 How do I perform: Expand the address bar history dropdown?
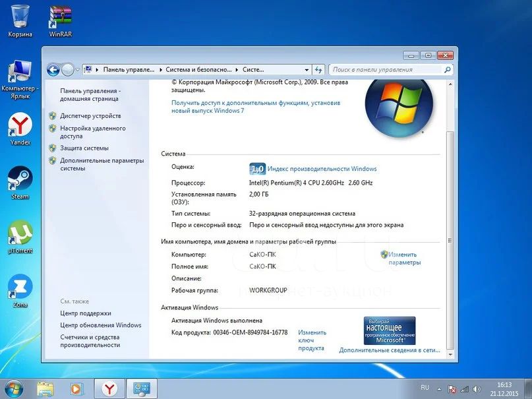coord(307,70)
